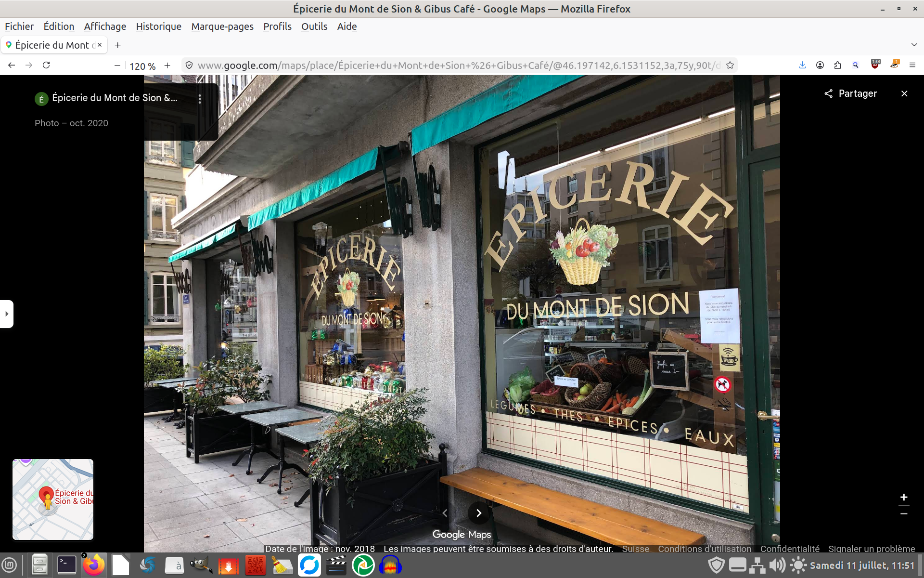Open the Affichage menu
This screenshot has height=578, width=924.
(x=105, y=26)
